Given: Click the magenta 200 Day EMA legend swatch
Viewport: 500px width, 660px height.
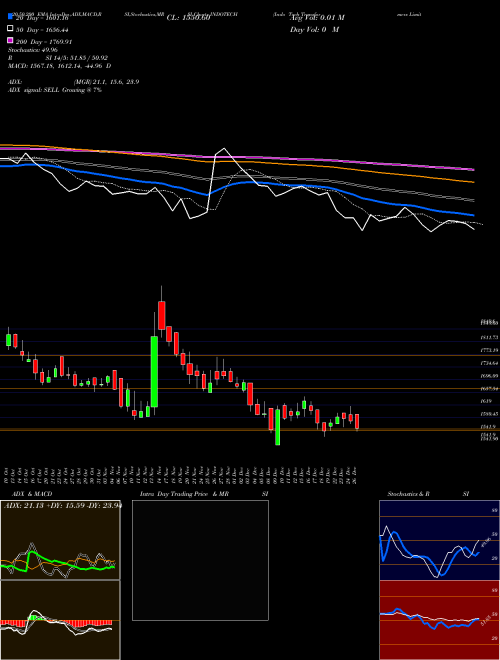Looking at the screenshot, I should coord(10,40).
